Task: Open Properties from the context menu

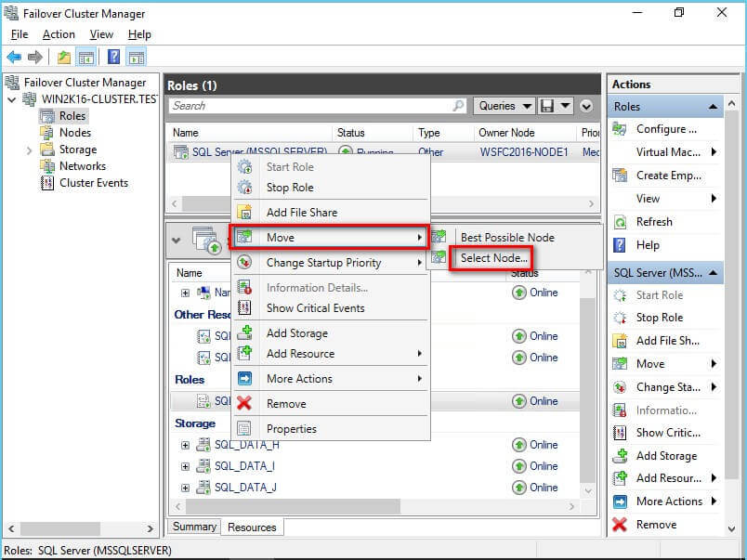Action: [291, 429]
